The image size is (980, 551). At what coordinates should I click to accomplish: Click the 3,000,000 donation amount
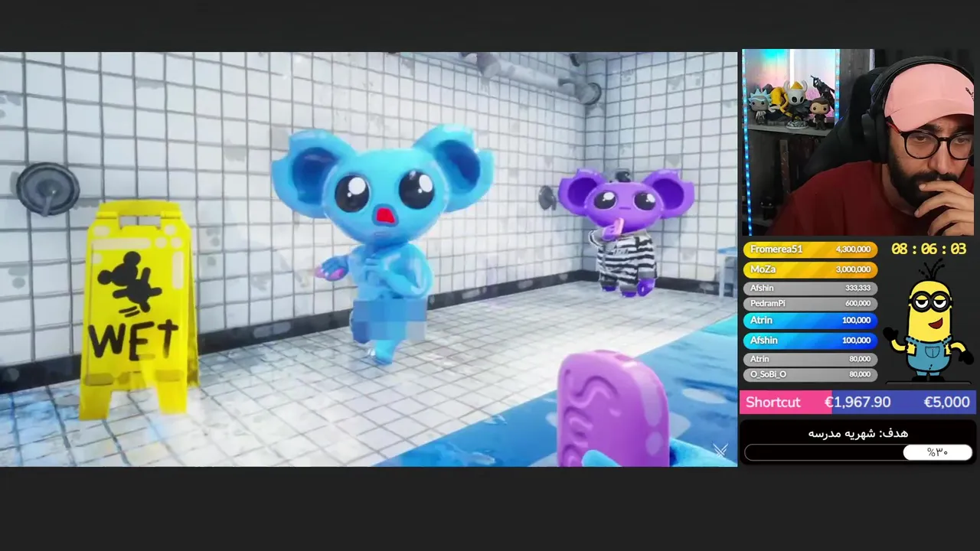[x=853, y=269]
